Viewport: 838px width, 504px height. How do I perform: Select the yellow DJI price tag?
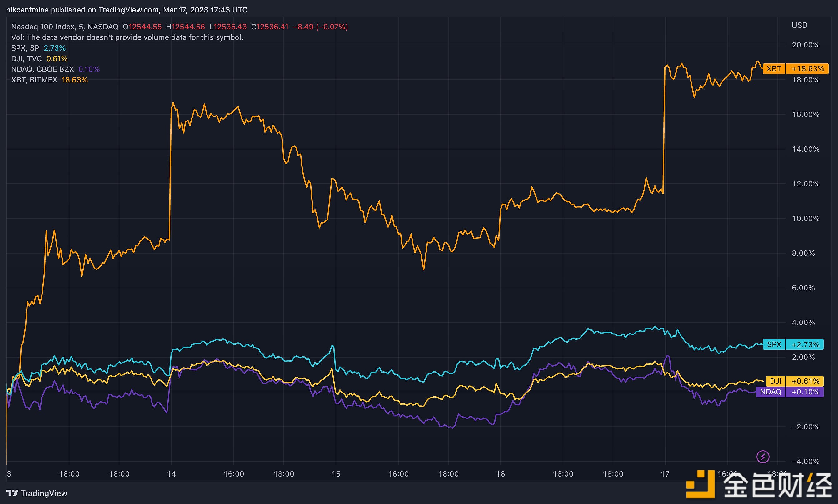pos(775,381)
